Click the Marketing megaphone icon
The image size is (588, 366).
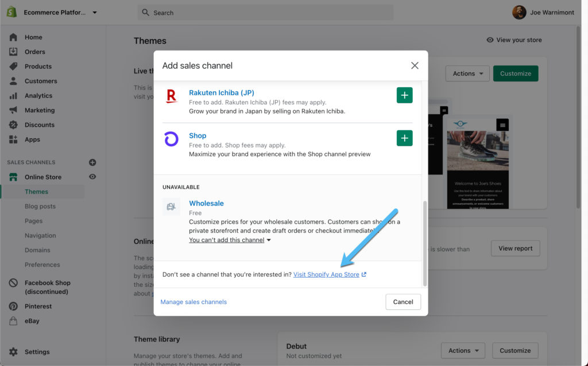coord(13,110)
